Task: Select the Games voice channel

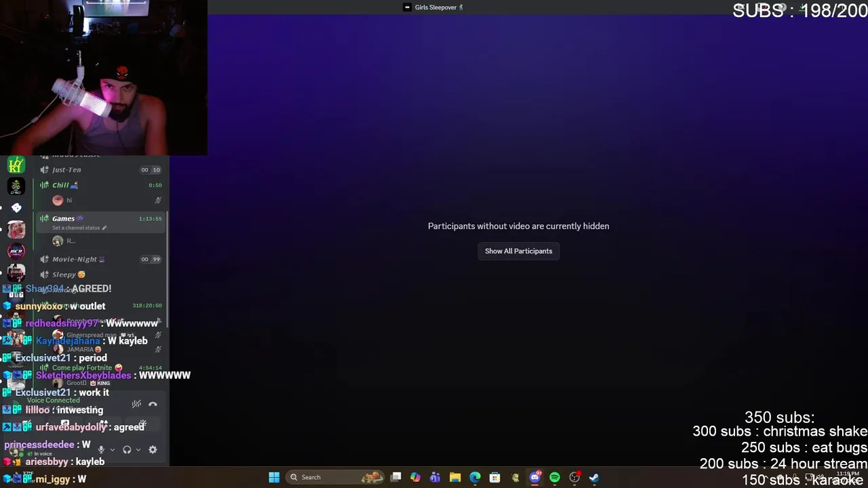Action: [102, 222]
